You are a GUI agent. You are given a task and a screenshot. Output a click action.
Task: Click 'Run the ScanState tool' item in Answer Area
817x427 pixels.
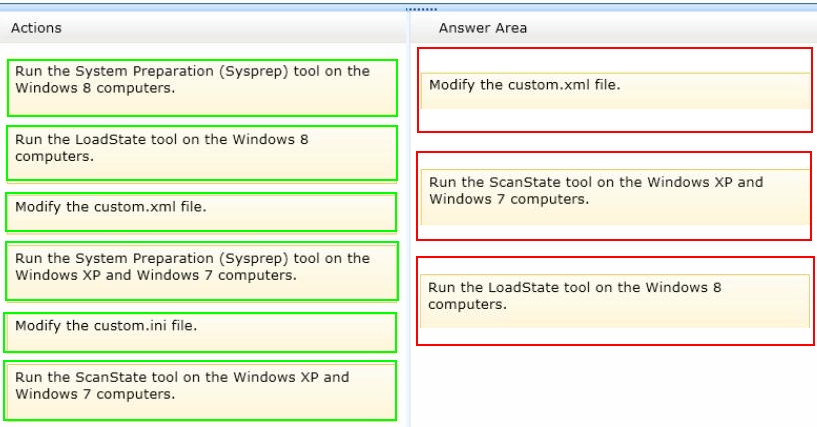pyautogui.click(x=614, y=196)
